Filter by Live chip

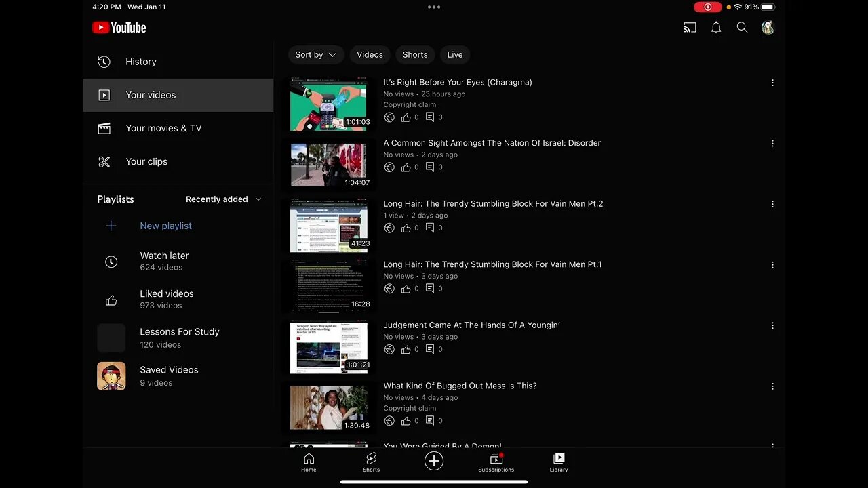coord(455,55)
